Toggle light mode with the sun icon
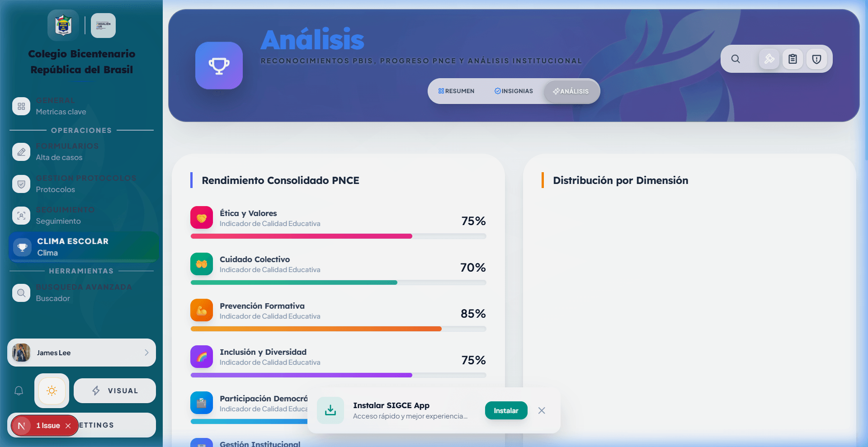Viewport: 868px width, 447px height. pyautogui.click(x=52, y=391)
